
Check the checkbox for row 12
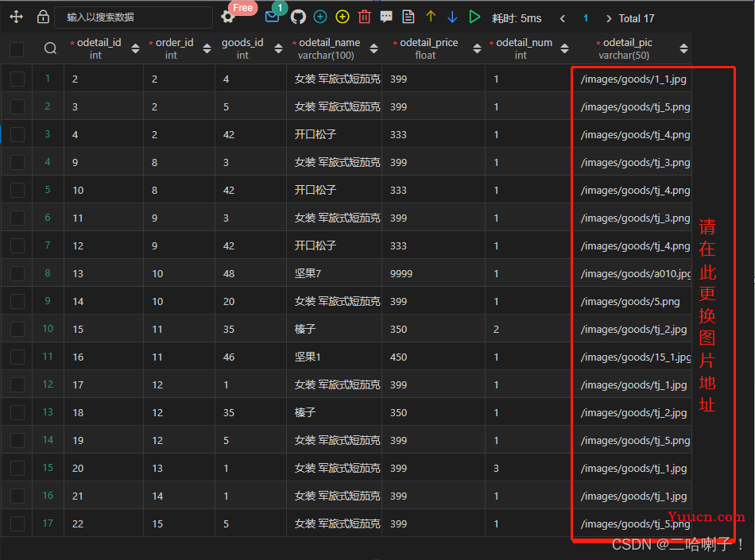click(17, 385)
